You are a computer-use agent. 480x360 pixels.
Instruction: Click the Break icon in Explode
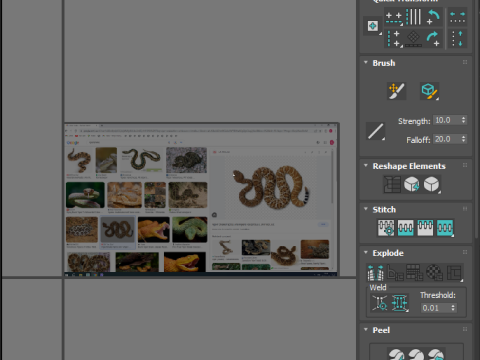[x=375, y=273]
